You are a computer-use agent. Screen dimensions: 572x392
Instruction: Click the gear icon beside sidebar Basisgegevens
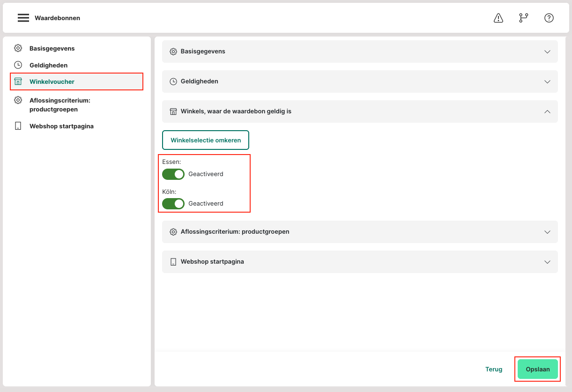18,48
